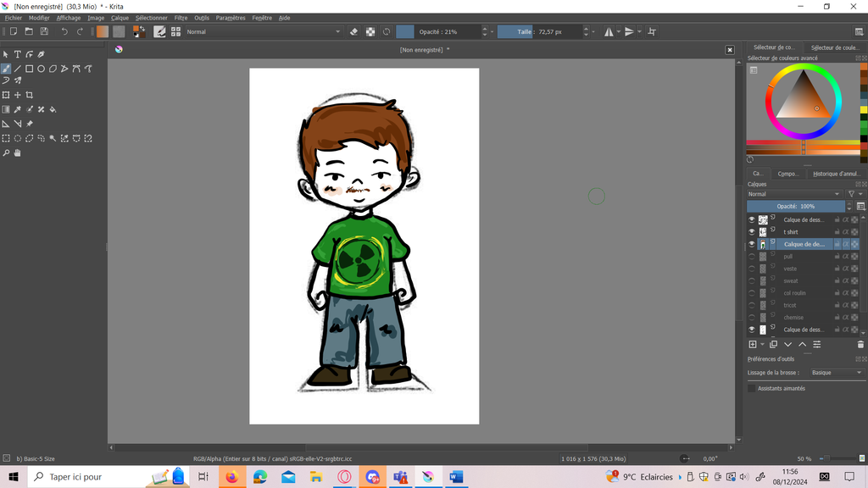This screenshot has height=488, width=868.
Task: Click the horizontal mirror tool icon
Action: [609, 31]
